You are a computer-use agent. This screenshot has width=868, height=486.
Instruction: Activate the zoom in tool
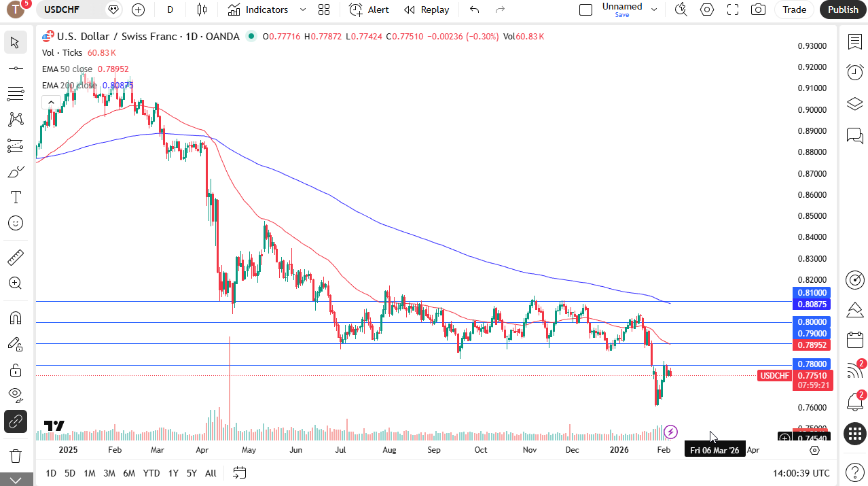[15, 283]
